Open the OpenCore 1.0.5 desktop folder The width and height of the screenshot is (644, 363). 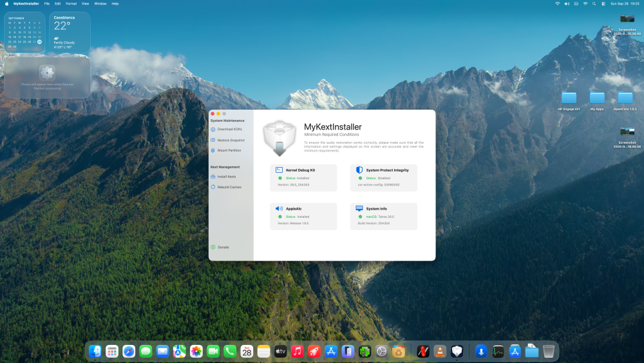point(625,101)
